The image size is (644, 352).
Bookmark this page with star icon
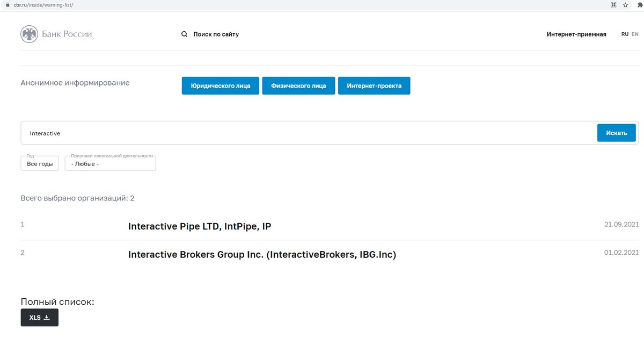[x=625, y=5]
